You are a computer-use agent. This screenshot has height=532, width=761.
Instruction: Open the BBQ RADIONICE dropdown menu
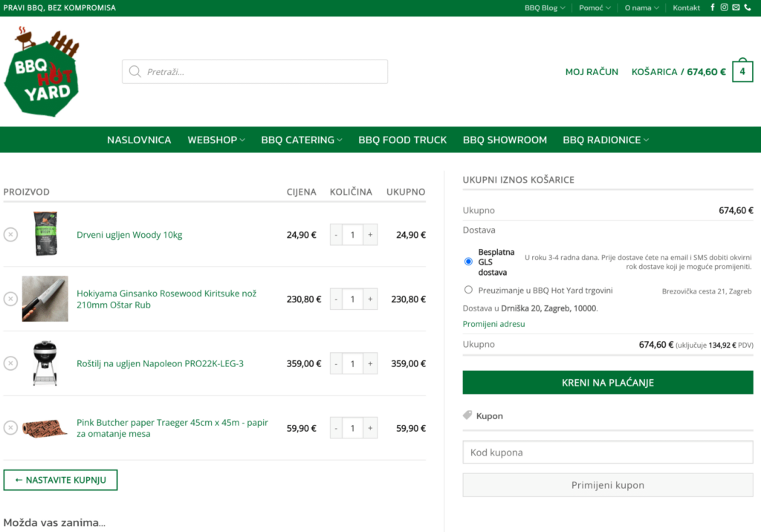606,140
